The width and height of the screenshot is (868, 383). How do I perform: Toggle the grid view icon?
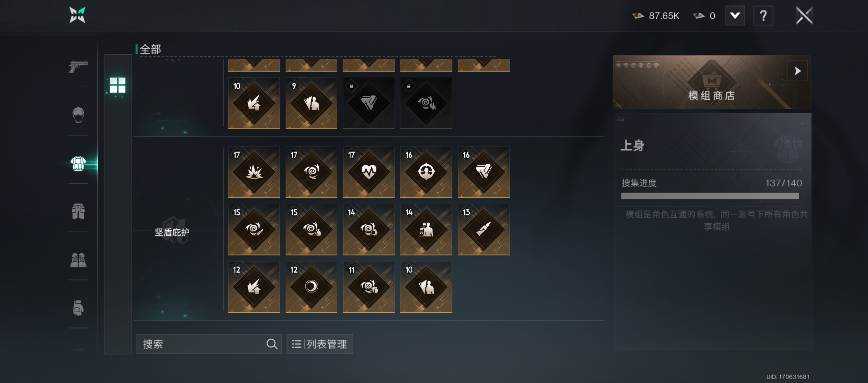tap(118, 85)
